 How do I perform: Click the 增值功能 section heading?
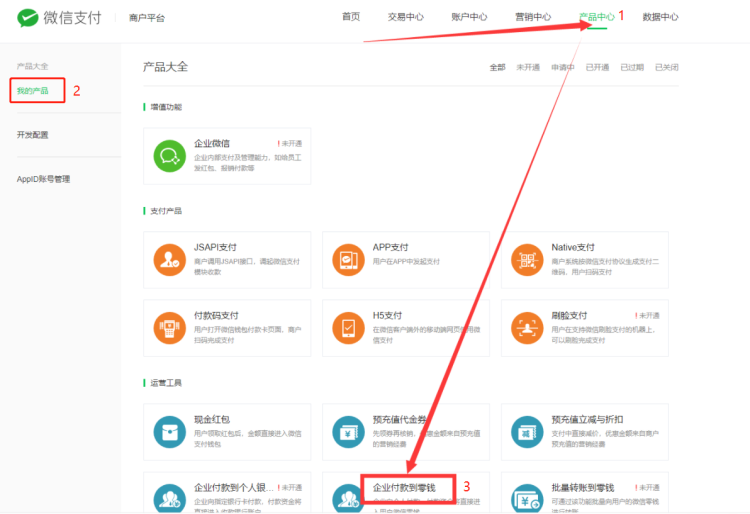(166, 107)
